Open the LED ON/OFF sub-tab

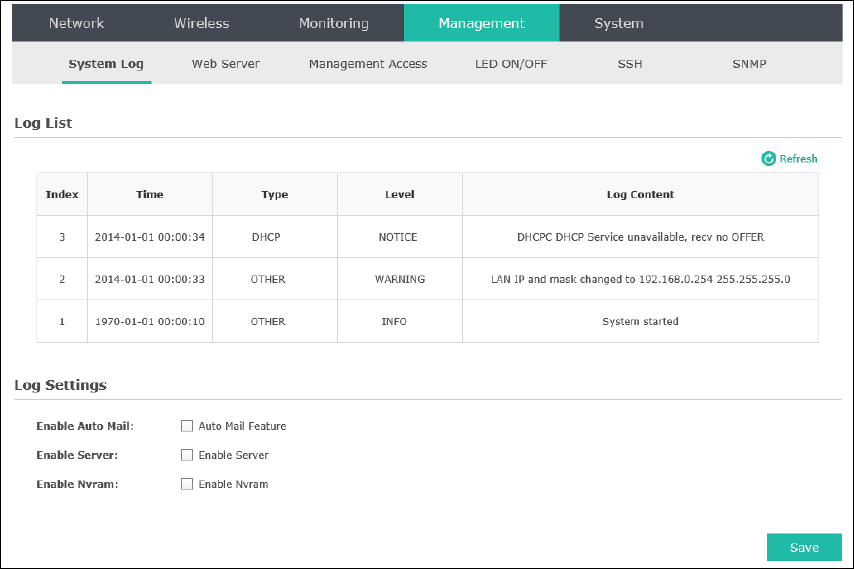coord(511,64)
